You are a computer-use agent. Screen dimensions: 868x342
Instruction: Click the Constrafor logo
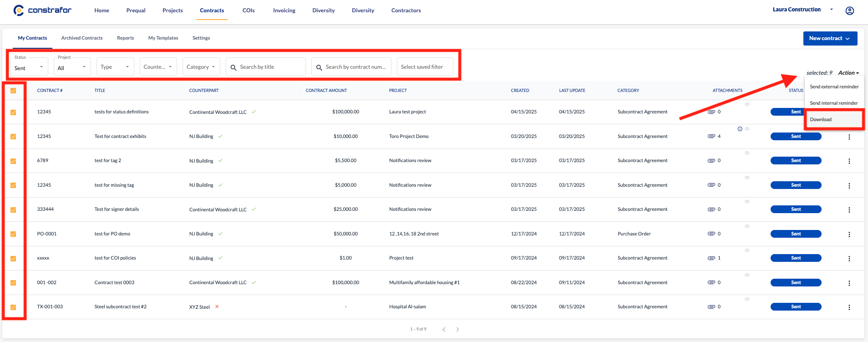[x=42, y=10]
